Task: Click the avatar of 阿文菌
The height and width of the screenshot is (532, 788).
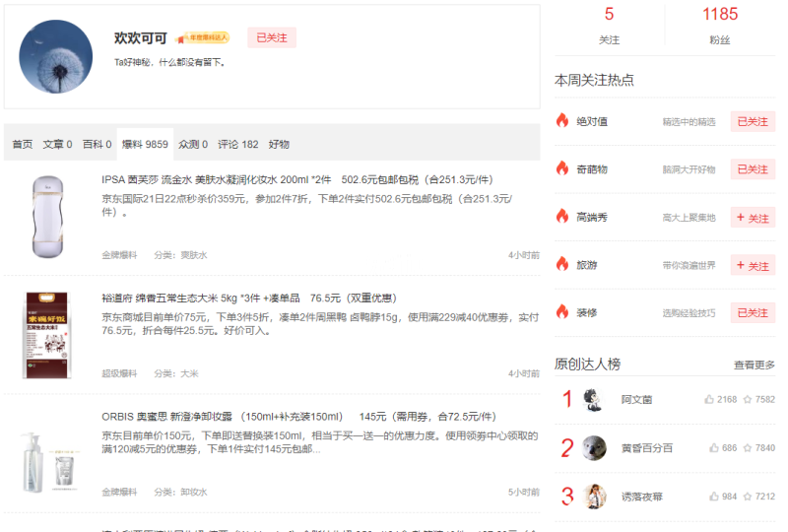Action: click(x=594, y=400)
